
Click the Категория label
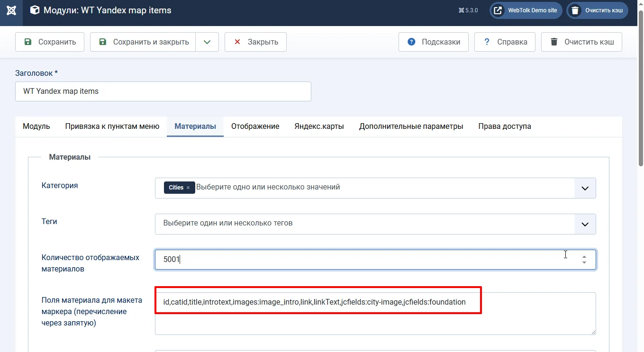pyautogui.click(x=60, y=185)
